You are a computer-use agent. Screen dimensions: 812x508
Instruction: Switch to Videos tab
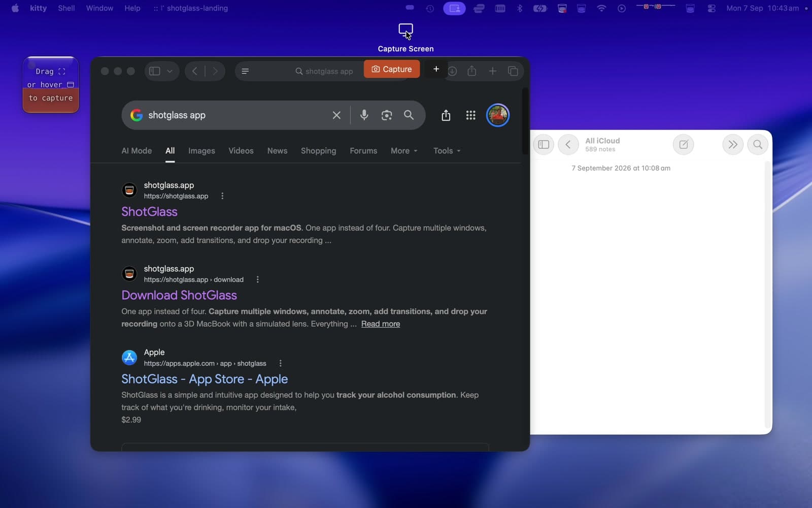point(241,151)
